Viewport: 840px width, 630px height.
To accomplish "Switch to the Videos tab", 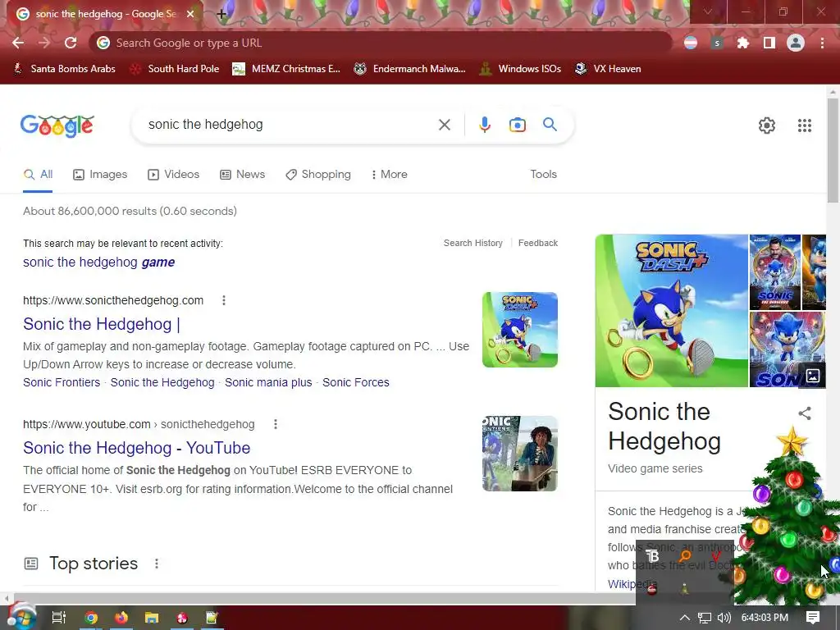I will pos(174,174).
